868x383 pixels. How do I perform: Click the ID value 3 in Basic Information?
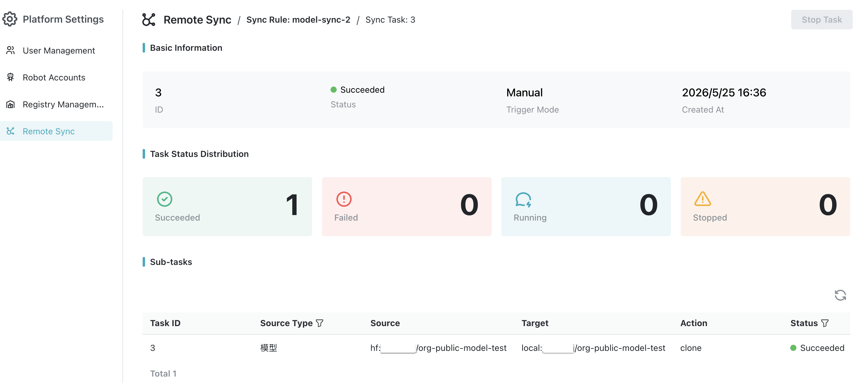pos(158,92)
